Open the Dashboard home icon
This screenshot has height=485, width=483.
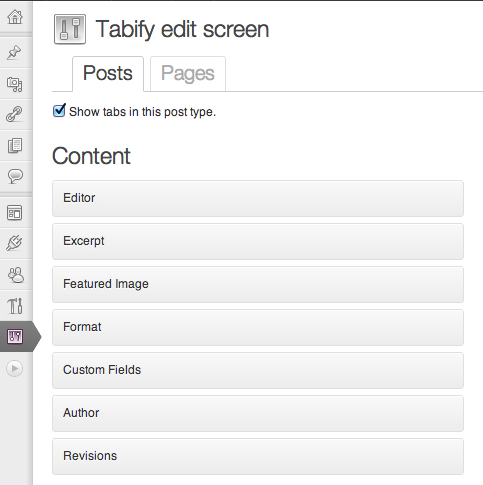point(15,17)
